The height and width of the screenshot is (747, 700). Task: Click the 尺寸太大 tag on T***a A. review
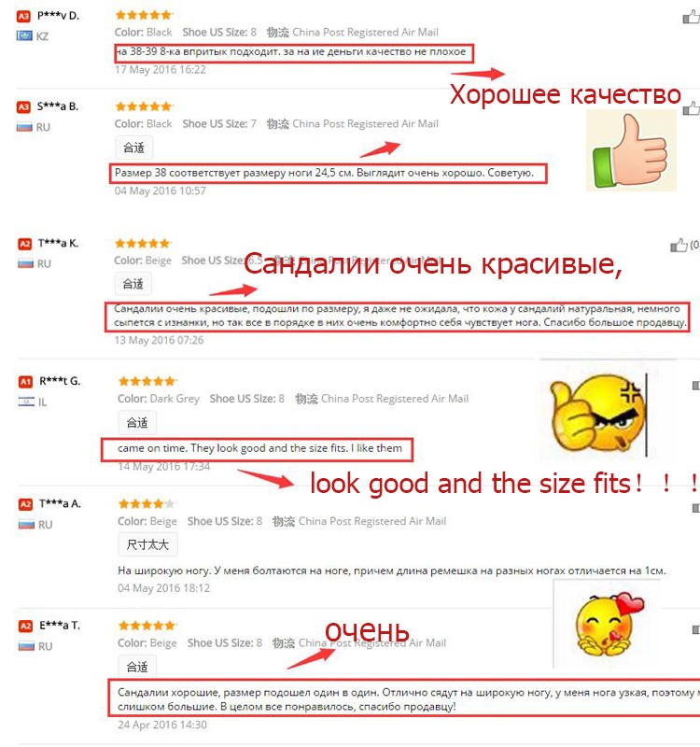pos(147,544)
